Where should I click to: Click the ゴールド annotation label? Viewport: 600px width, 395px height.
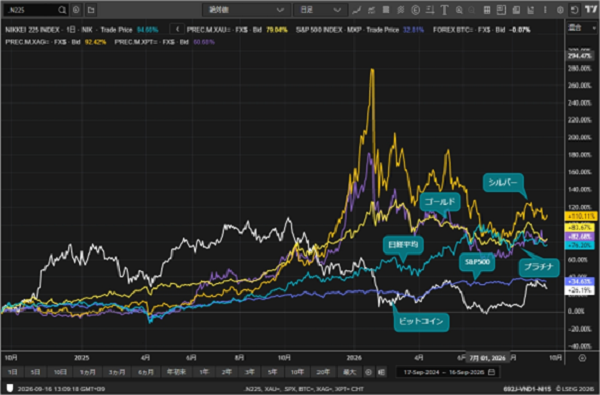coord(440,202)
